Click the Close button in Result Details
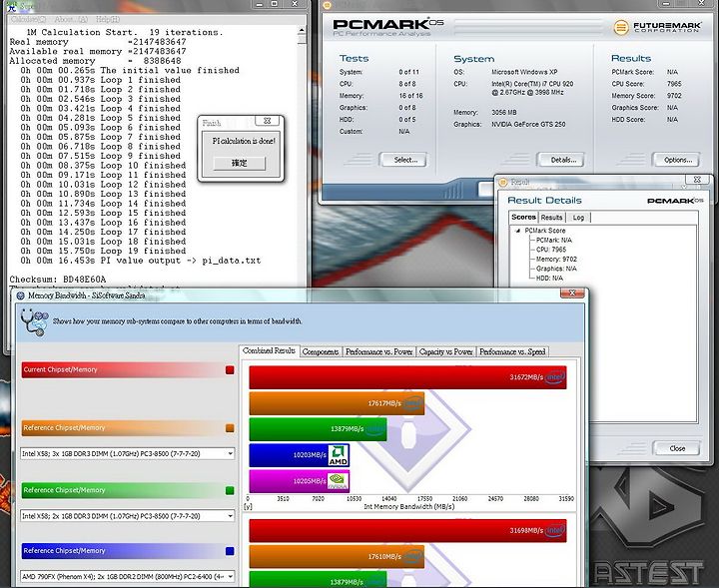 pos(676,448)
